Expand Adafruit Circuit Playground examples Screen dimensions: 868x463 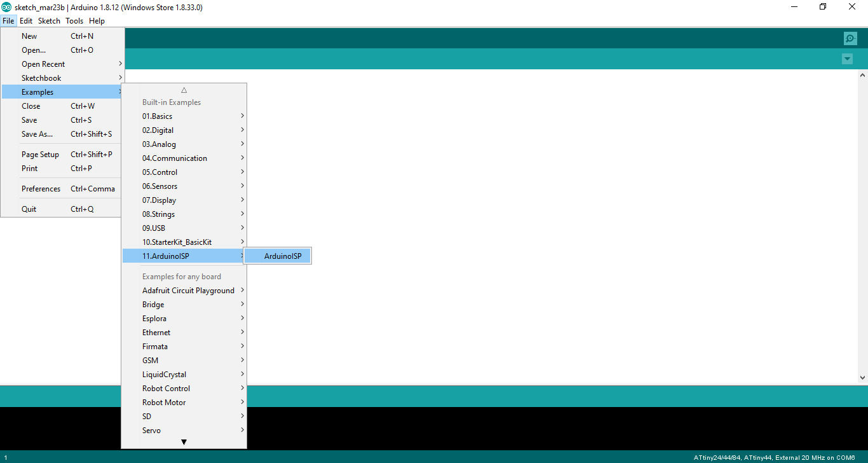(x=184, y=291)
